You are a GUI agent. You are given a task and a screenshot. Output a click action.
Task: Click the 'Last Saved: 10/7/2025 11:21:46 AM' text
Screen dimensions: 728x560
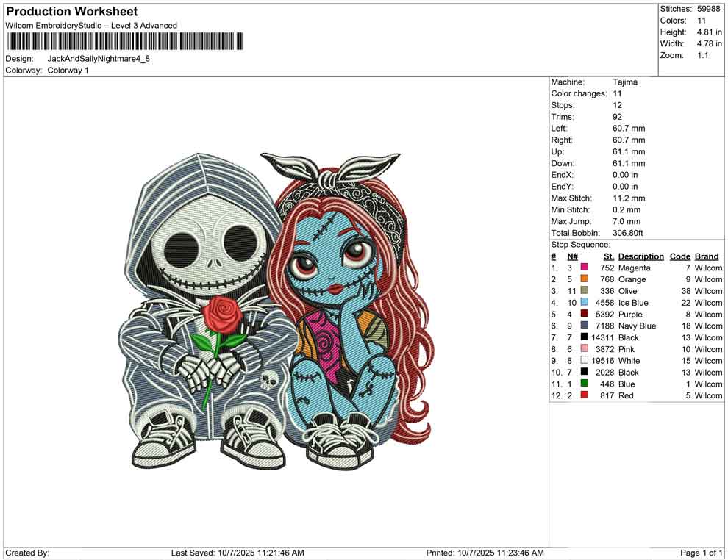point(238,553)
